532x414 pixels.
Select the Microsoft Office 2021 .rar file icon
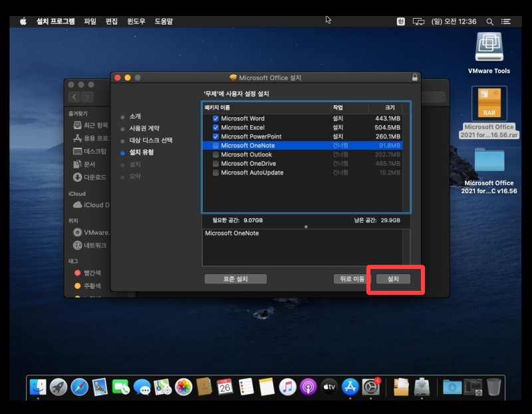pos(489,103)
